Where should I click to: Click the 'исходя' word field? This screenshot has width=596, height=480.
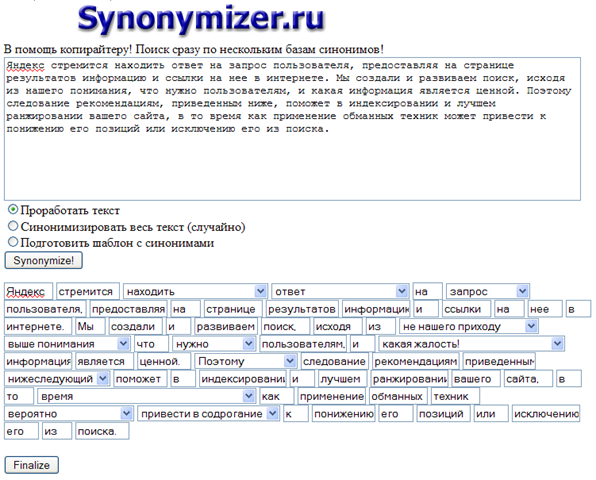coord(338,326)
